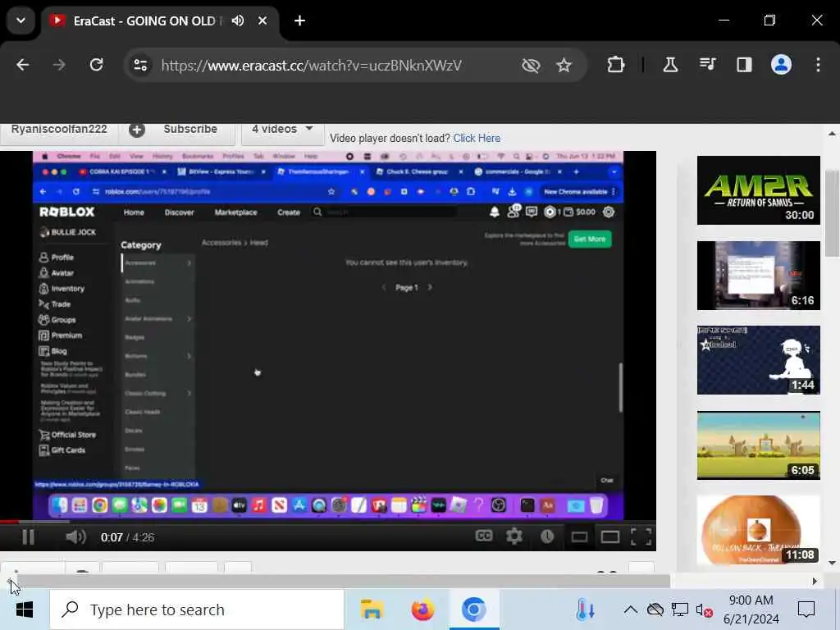Click the watch later clock icon
840x630 pixels.
coord(547,536)
